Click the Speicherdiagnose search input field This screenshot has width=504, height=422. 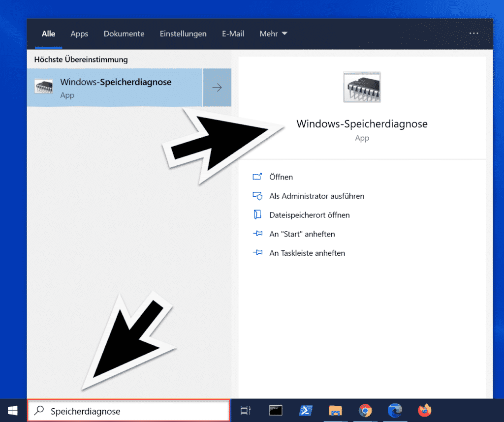129,411
